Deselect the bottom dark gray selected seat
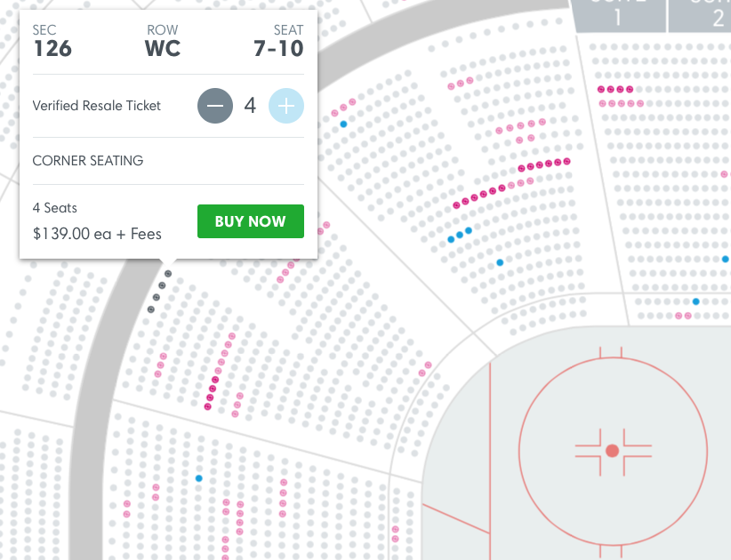The height and width of the screenshot is (560, 731). (151, 308)
